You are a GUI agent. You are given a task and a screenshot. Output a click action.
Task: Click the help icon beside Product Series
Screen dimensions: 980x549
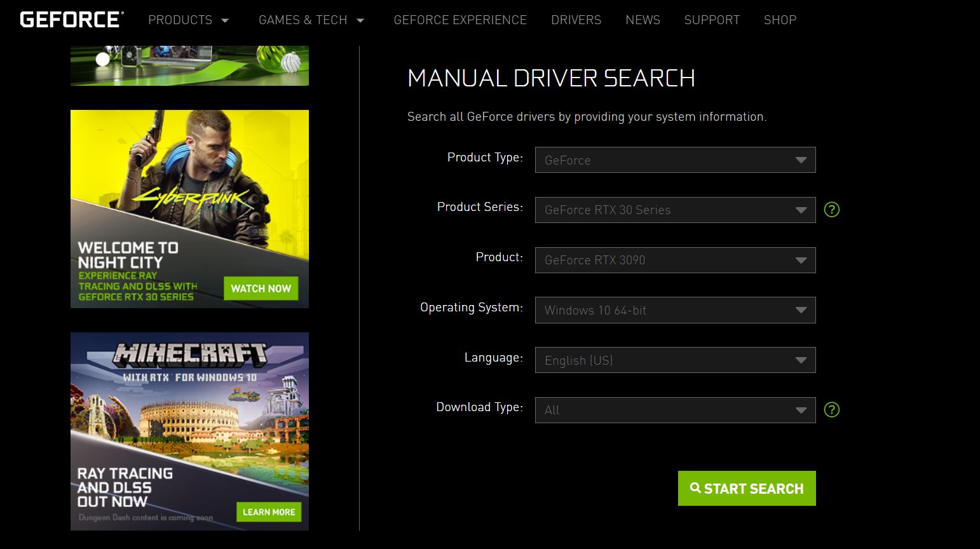point(831,209)
